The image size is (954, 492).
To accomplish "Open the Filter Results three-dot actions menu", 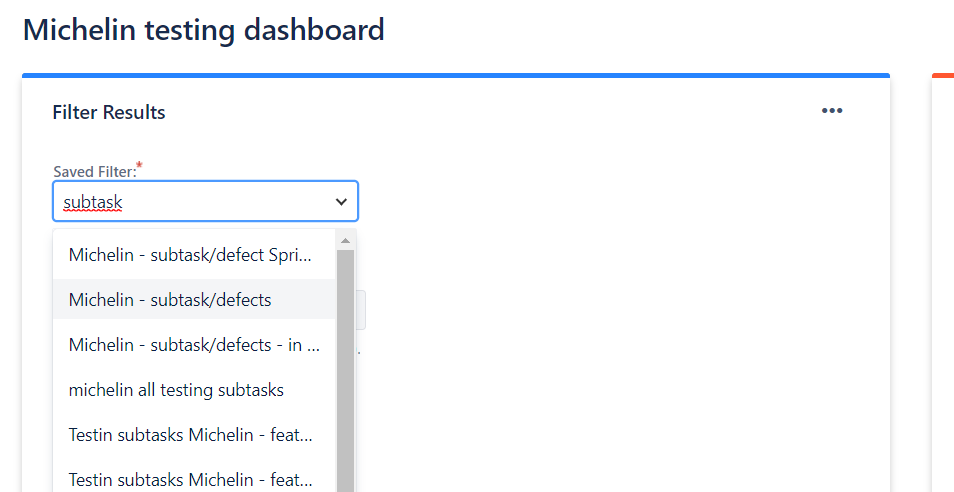I will (x=832, y=111).
